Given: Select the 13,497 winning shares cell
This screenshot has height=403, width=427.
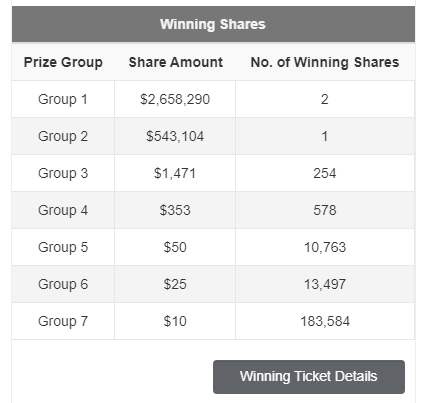Looking at the screenshot, I should click(x=325, y=284).
